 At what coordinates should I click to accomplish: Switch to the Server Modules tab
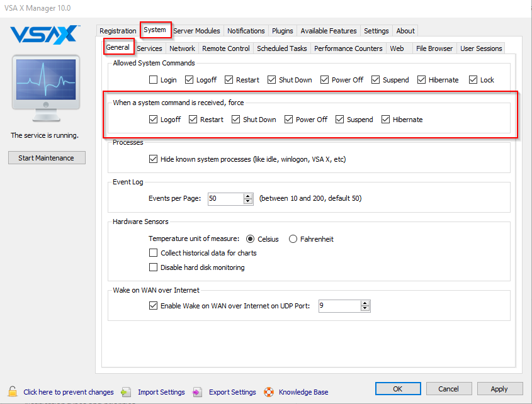pos(197,31)
